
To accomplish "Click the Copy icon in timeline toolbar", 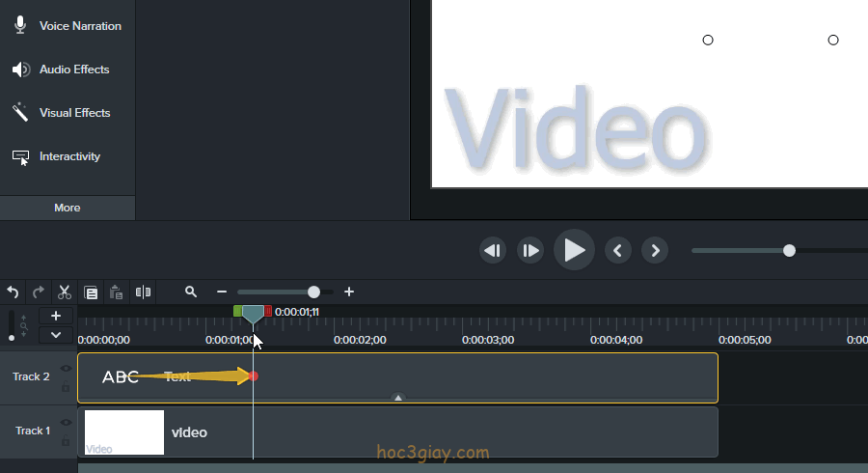I will coord(91,292).
